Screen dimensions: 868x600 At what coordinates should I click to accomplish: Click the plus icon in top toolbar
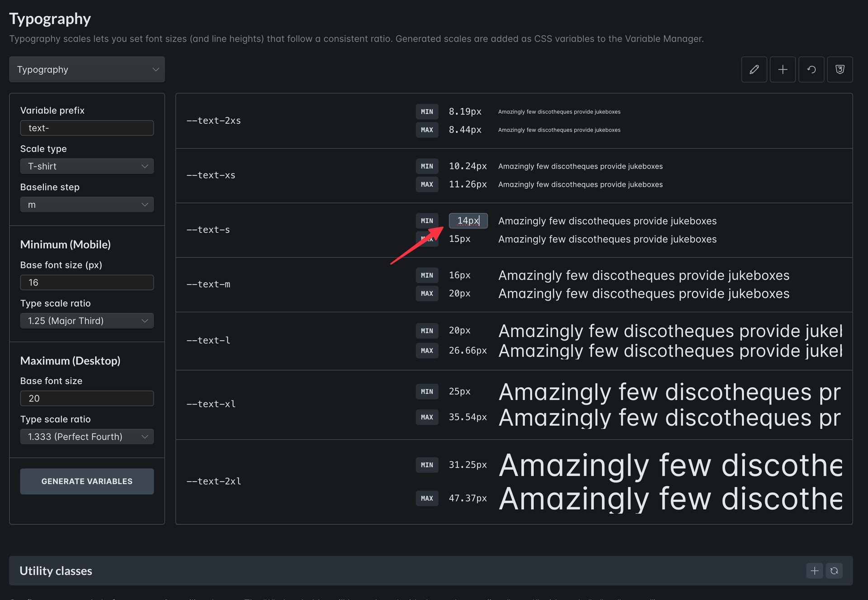tap(783, 70)
